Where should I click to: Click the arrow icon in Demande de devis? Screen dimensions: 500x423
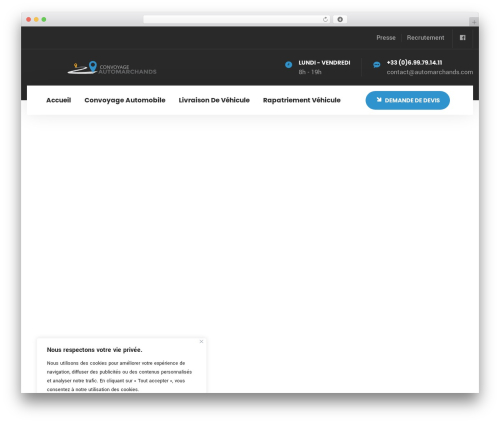tap(379, 100)
